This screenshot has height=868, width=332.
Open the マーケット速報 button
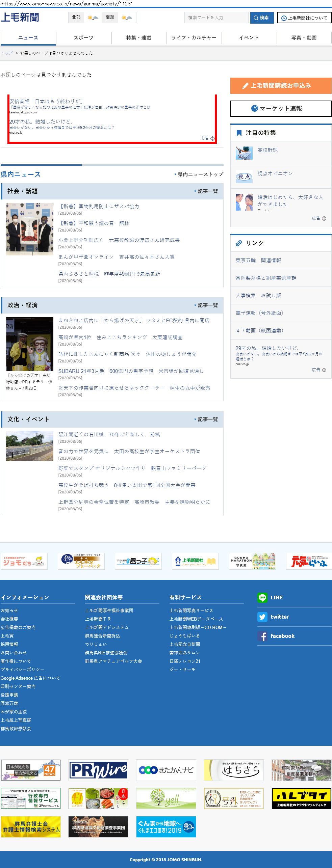coord(281,109)
